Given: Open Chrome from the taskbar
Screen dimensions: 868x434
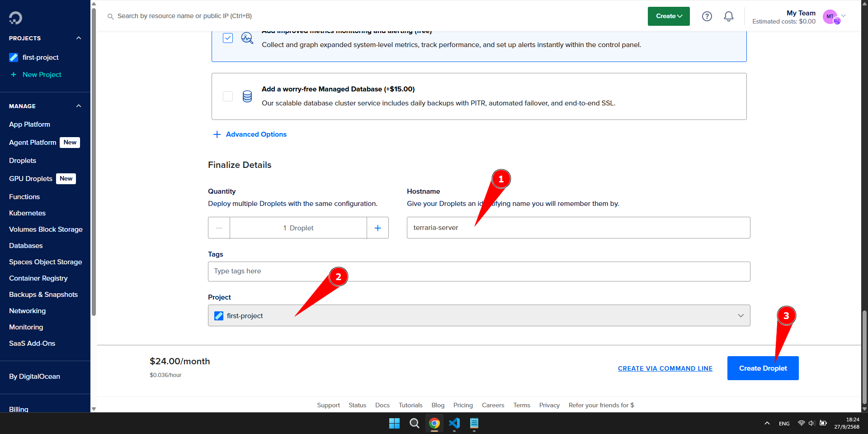Looking at the screenshot, I should click(x=434, y=424).
